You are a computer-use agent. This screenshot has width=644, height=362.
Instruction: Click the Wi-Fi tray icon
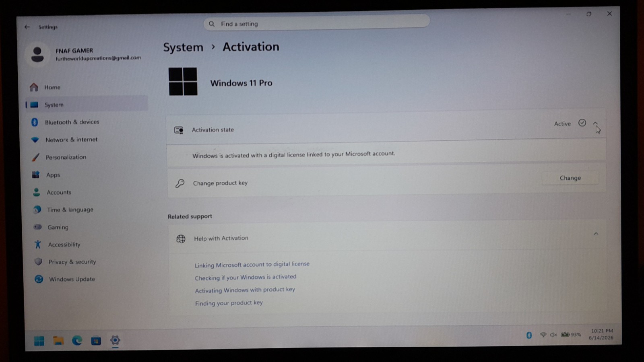[x=543, y=335]
